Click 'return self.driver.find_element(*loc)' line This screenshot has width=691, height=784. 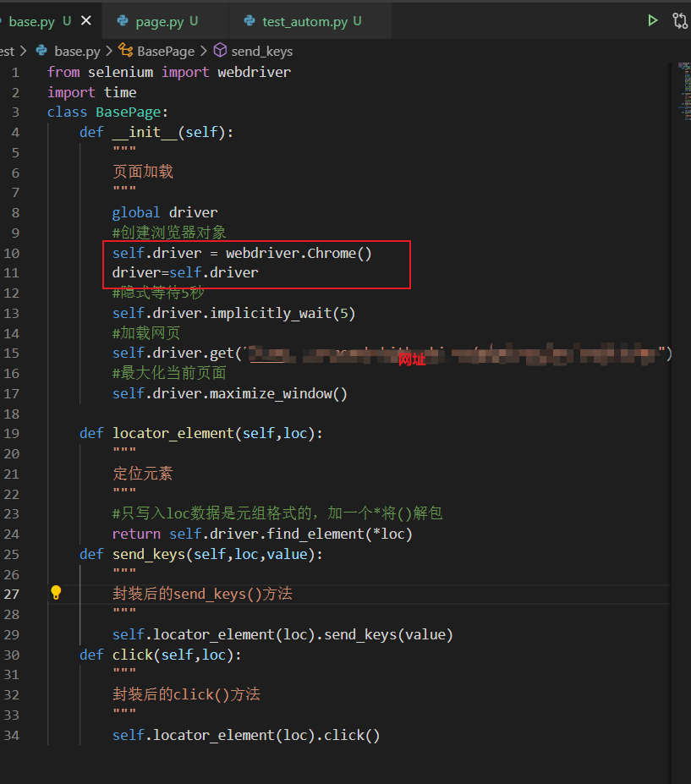click(262, 534)
